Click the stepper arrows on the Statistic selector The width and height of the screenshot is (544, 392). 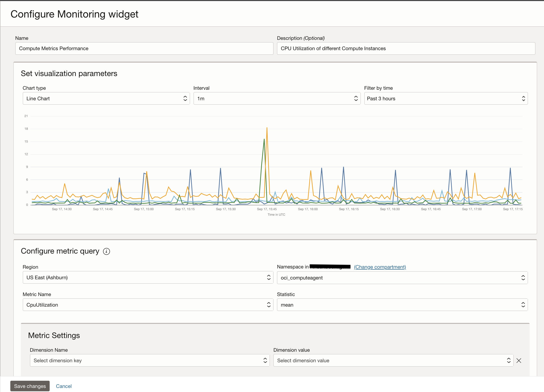point(523,305)
